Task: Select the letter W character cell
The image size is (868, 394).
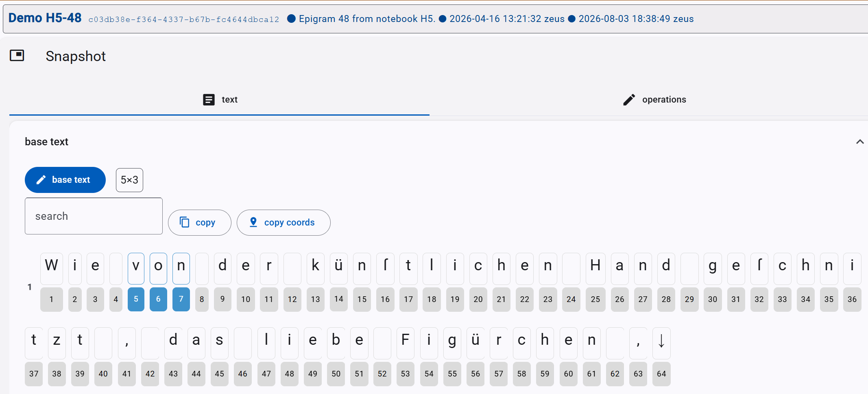Action: point(52,269)
